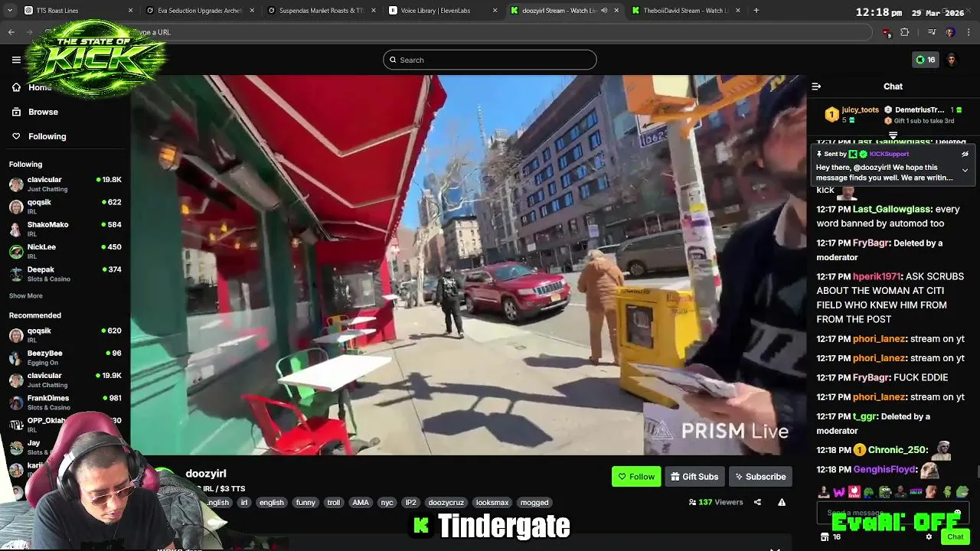Click hperik1971 username in chat
The image size is (980, 551).
pyautogui.click(x=877, y=276)
